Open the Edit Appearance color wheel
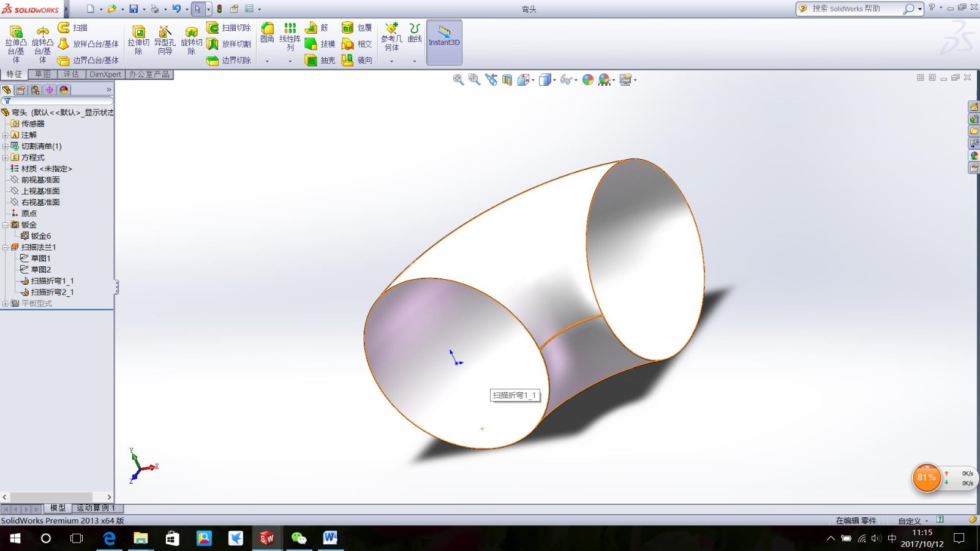This screenshot has height=551, width=980. [x=588, y=80]
